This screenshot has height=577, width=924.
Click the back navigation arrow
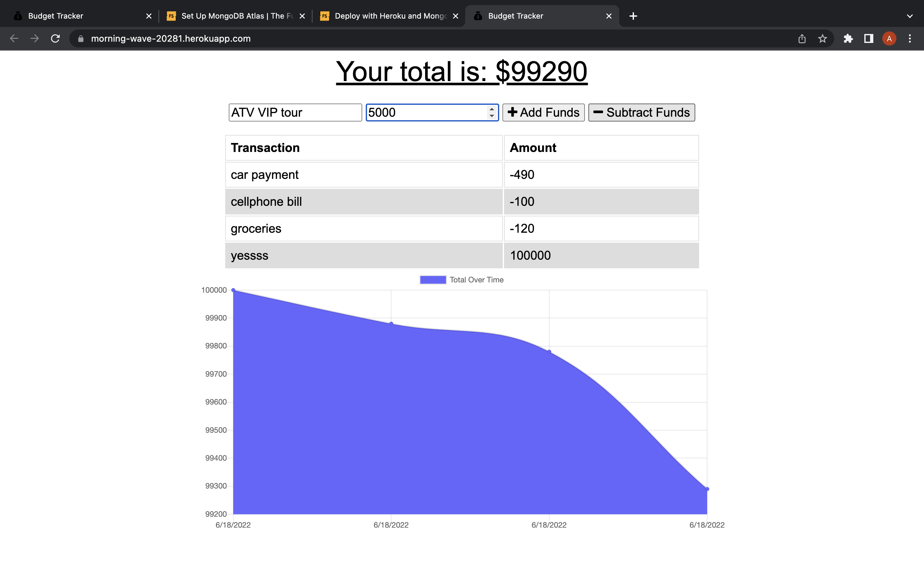point(14,38)
